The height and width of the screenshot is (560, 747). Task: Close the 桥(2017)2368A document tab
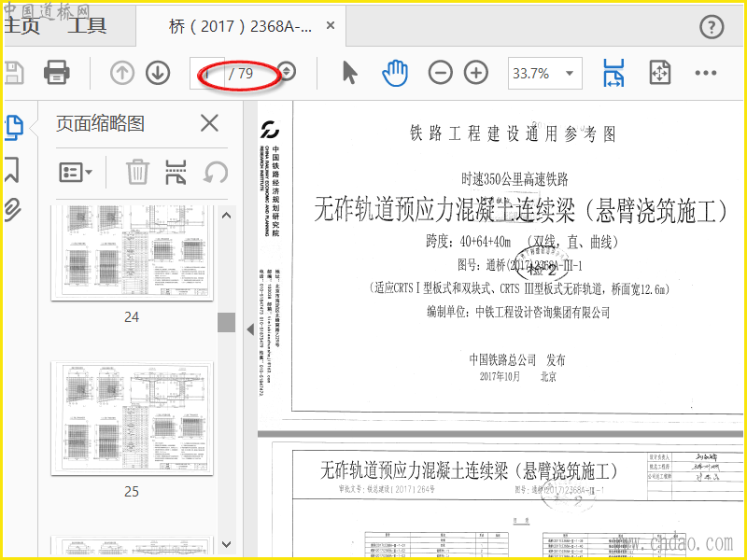331,26
